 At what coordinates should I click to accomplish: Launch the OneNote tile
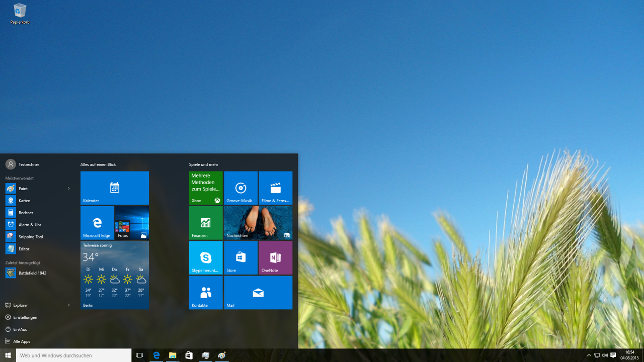coord(275,257)
